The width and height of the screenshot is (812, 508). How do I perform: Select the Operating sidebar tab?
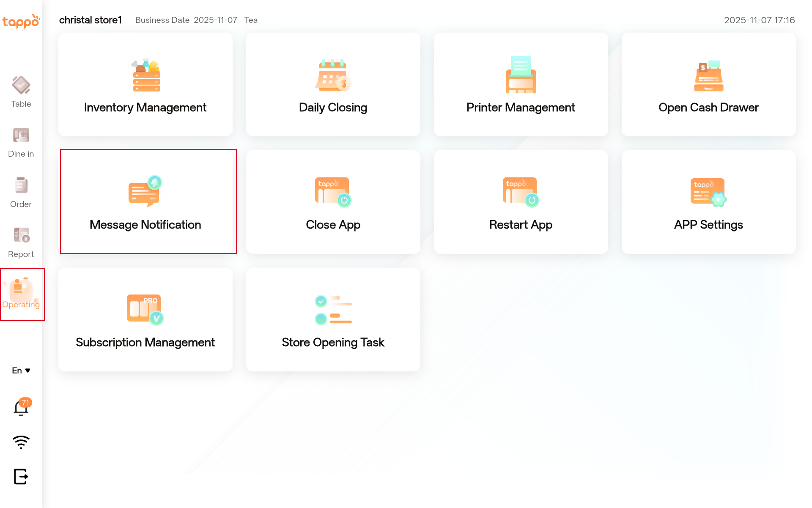click(x=21, y=294)
